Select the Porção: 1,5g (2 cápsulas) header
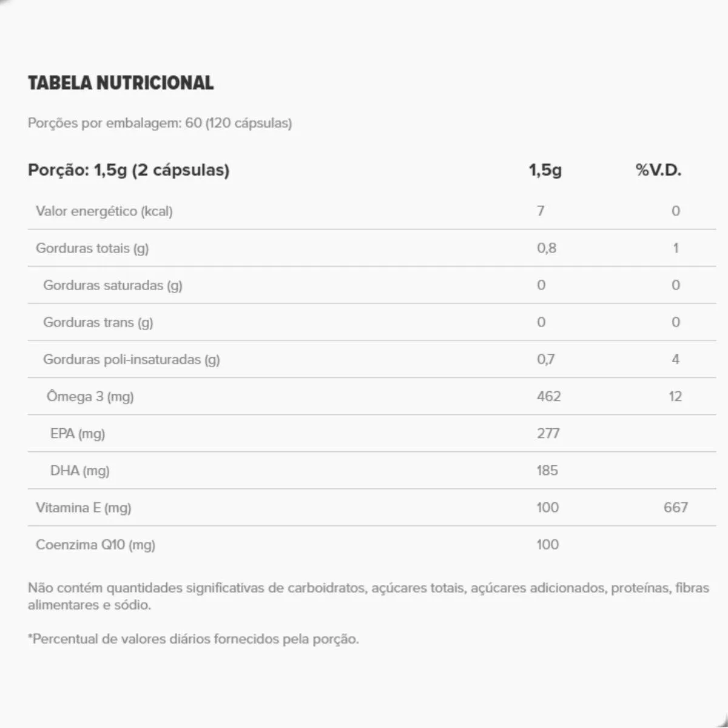Screen dimensions: 728x728 [129, 170]
